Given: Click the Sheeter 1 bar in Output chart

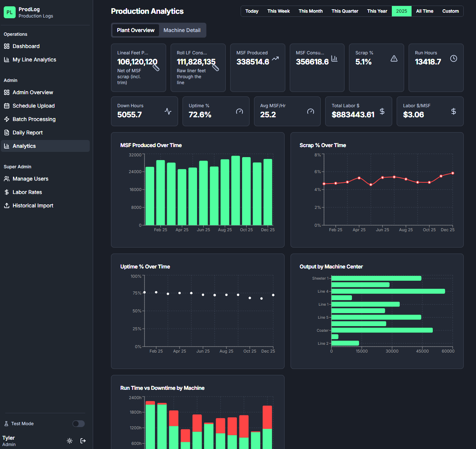Looking at the screenshot, I should (376, 278).
